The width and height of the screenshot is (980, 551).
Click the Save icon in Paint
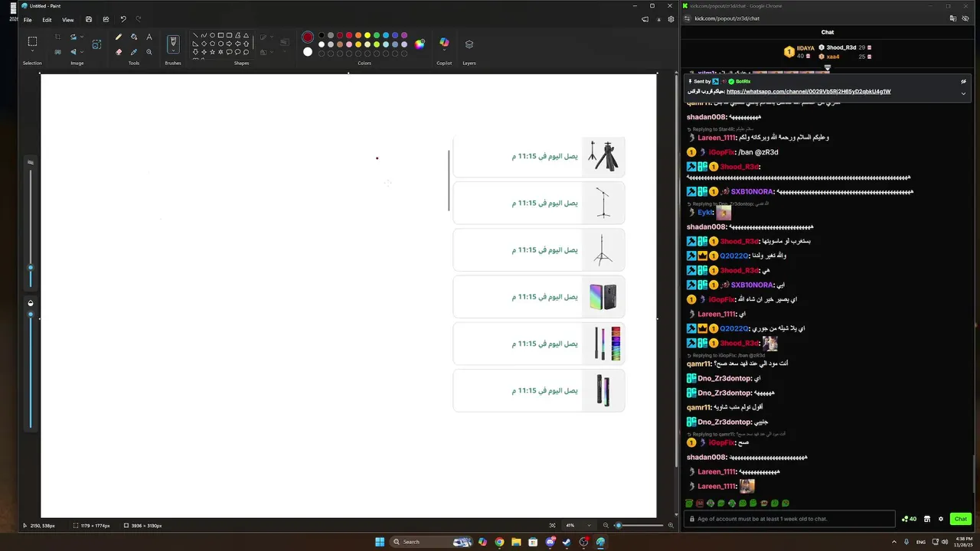tap(89, 19)
